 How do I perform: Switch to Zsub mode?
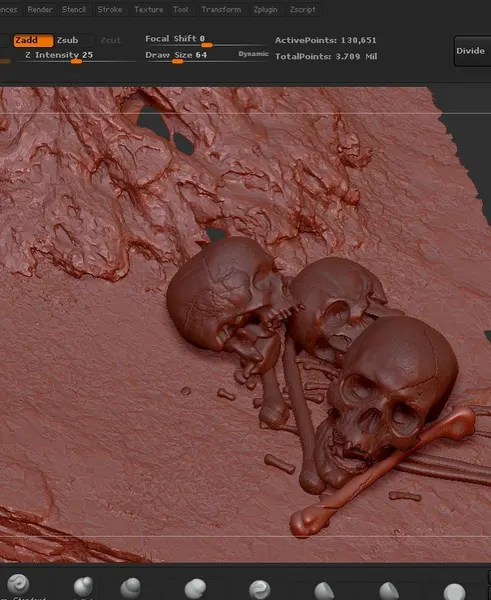pyautogui.click(x=67, y=40)
